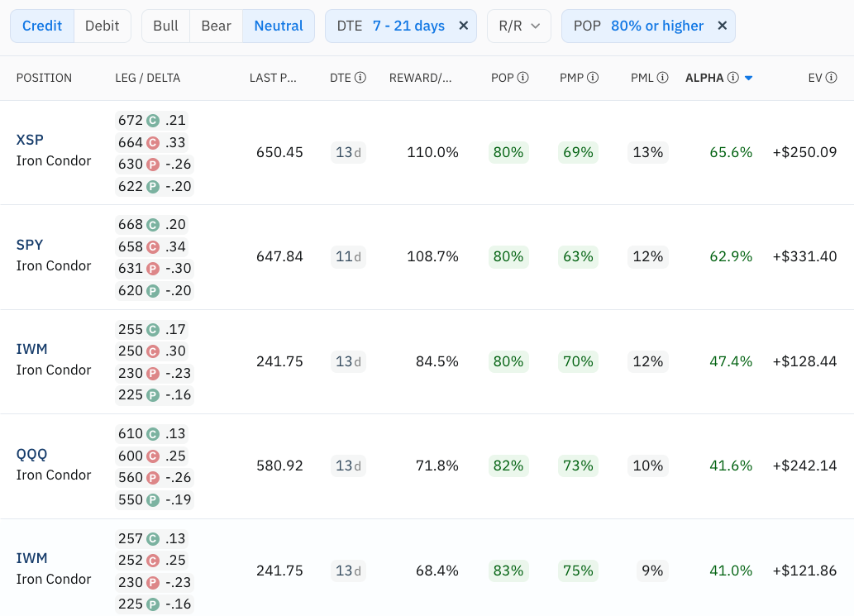Select the QQQ 610 call leg

pos(152,434)
